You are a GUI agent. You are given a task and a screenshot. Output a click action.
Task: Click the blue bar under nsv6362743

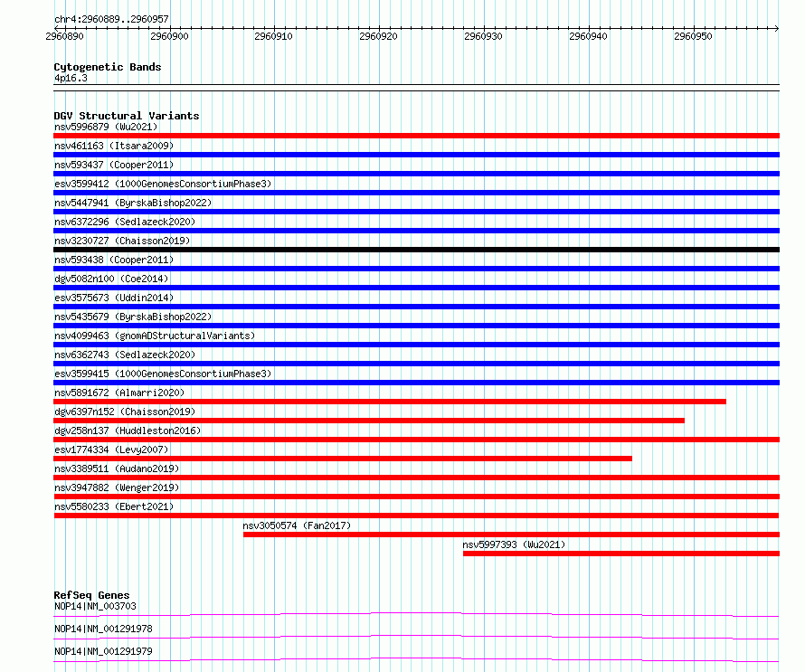tap(416, 364)
